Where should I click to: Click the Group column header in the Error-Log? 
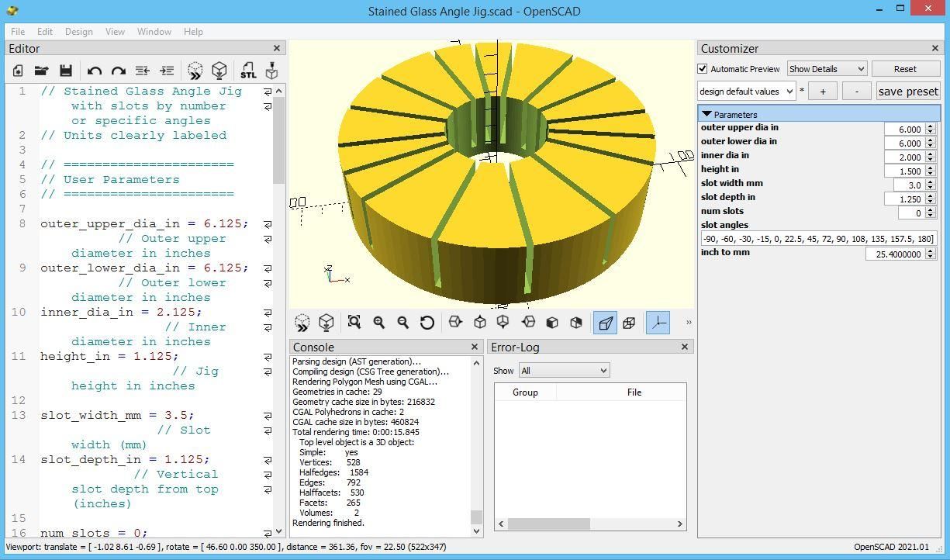pos(525,392)
